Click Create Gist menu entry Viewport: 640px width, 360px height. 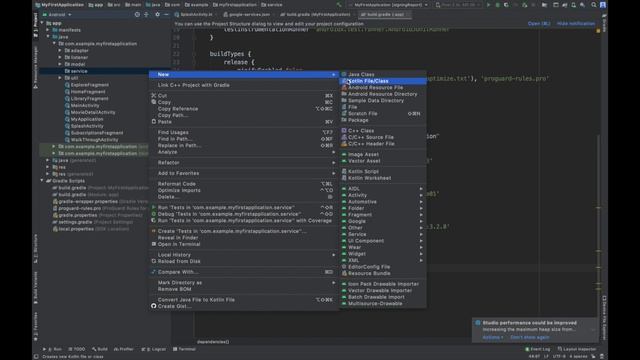point(243,306)
